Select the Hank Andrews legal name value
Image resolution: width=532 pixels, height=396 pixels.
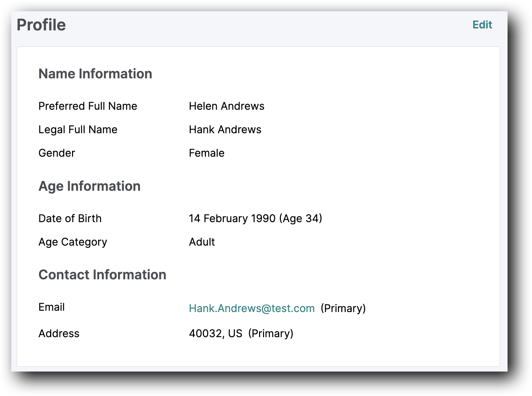pyautogui.click(x=225, y=130)
